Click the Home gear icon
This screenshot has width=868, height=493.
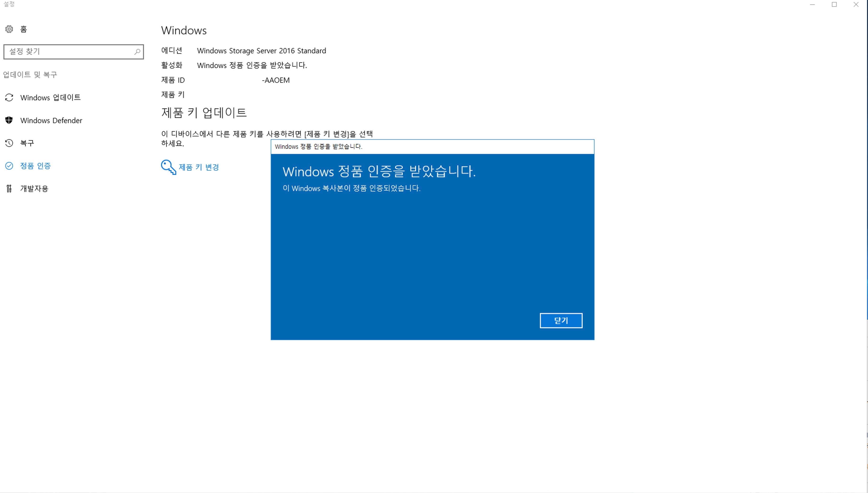pos(9,29)
